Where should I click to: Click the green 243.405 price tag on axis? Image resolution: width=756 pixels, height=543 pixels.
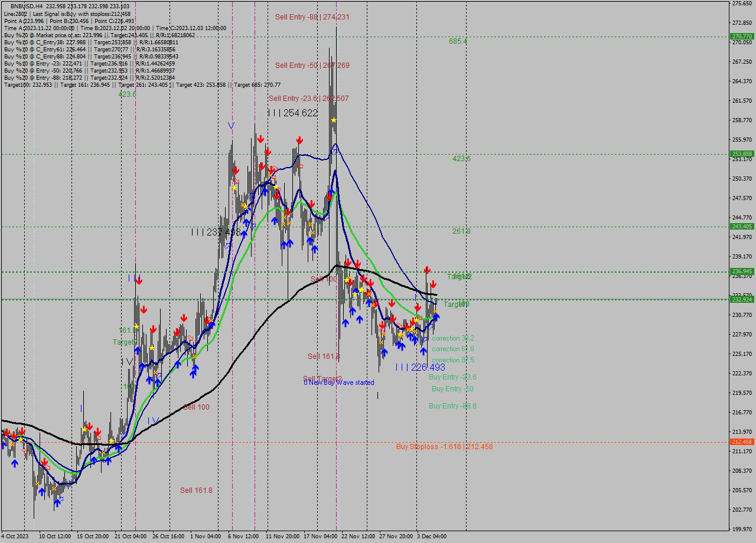click(742, 226)
